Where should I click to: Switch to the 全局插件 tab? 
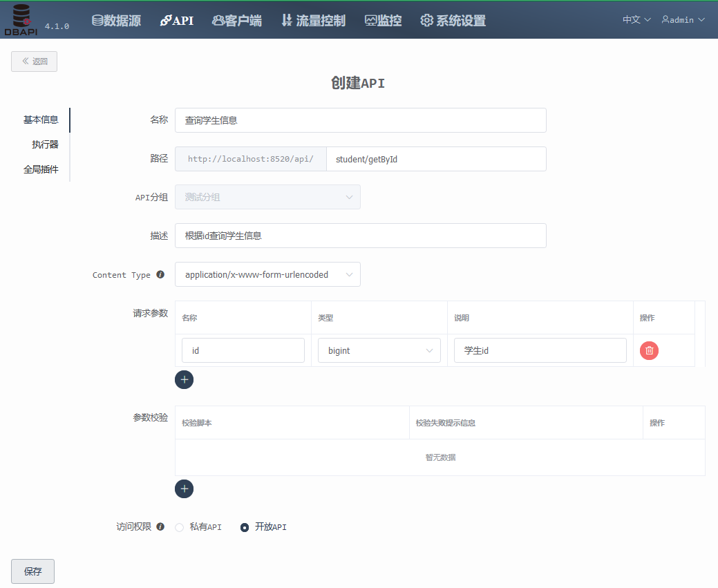coord(41,169)
